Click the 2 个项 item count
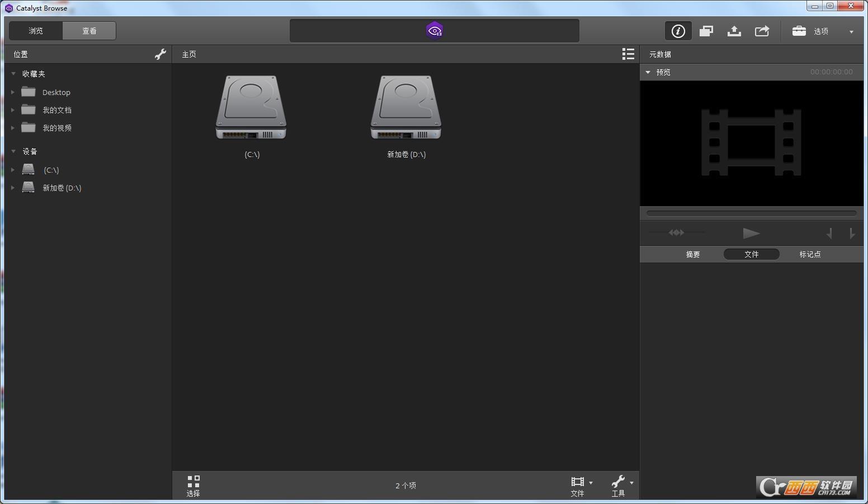This screenshot has width=868, height=504. point(406,486)
